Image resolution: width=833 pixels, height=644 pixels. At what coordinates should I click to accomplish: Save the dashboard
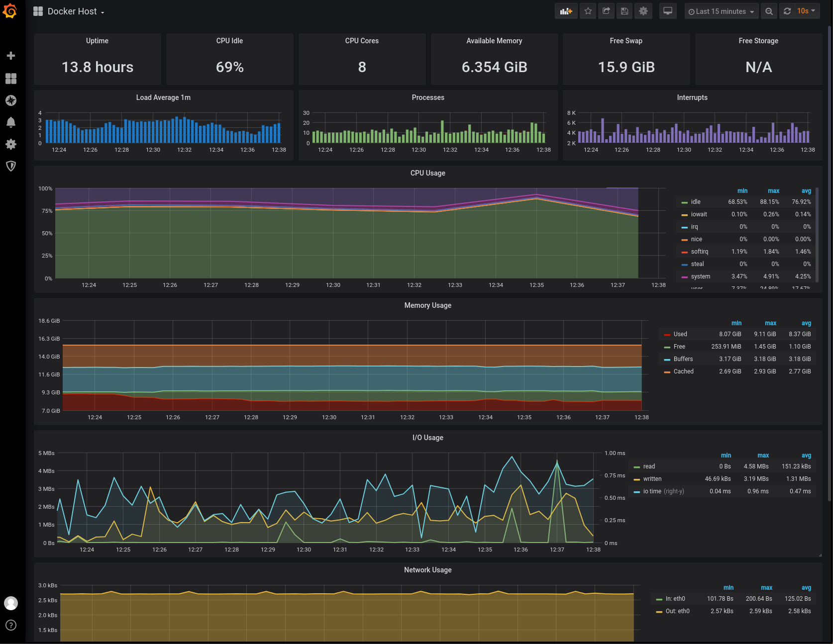coord(625,11)
